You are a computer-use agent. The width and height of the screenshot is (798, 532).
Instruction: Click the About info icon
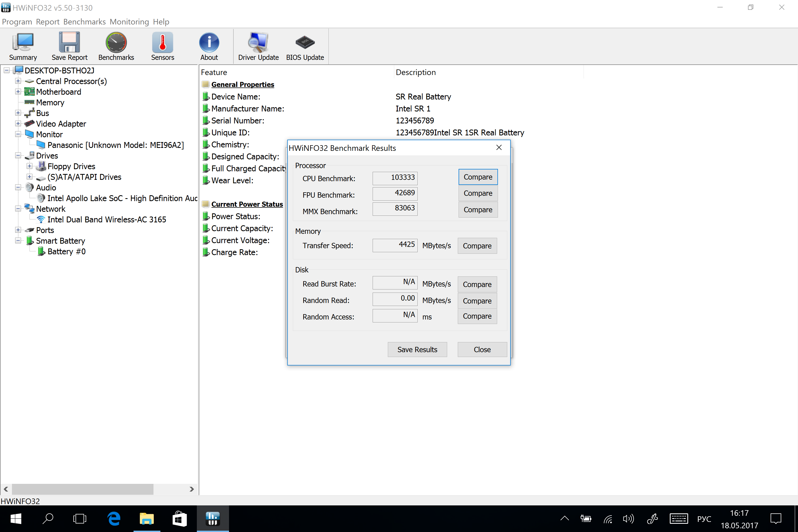click(209, 42)
